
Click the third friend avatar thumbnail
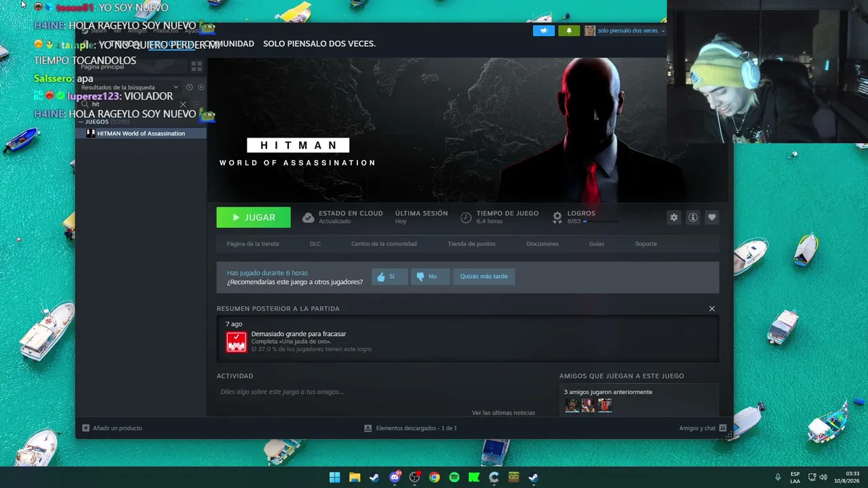[605, 405]
